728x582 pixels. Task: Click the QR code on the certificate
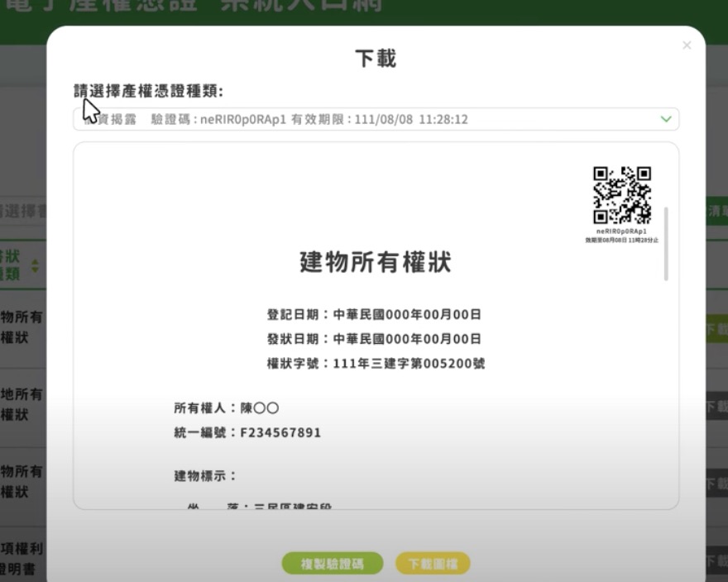coord(622,195)
